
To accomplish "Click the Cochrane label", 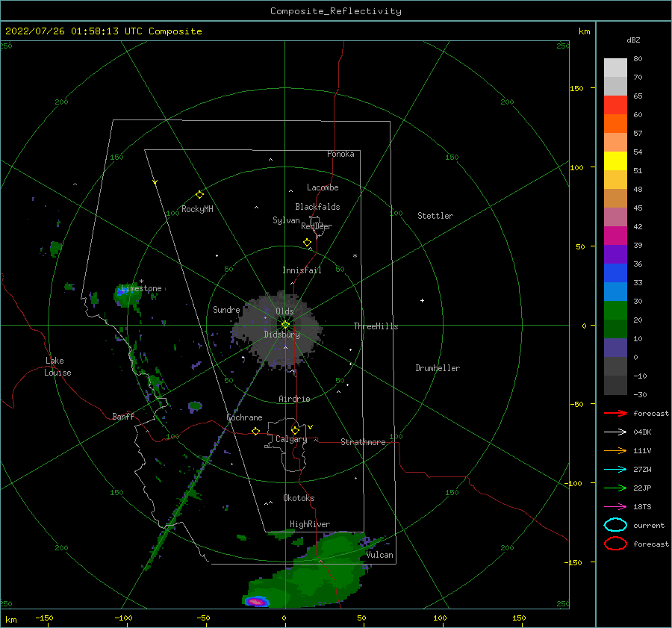I will tap(244, 417).
